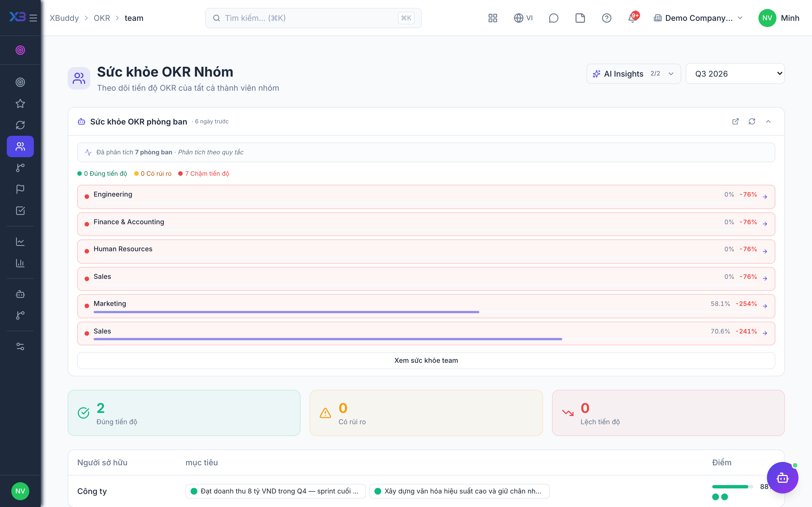812x507 pixels.
Task: Expand the AI Insights dropdown
Action: pyautogui.click(x=634, y=74)
